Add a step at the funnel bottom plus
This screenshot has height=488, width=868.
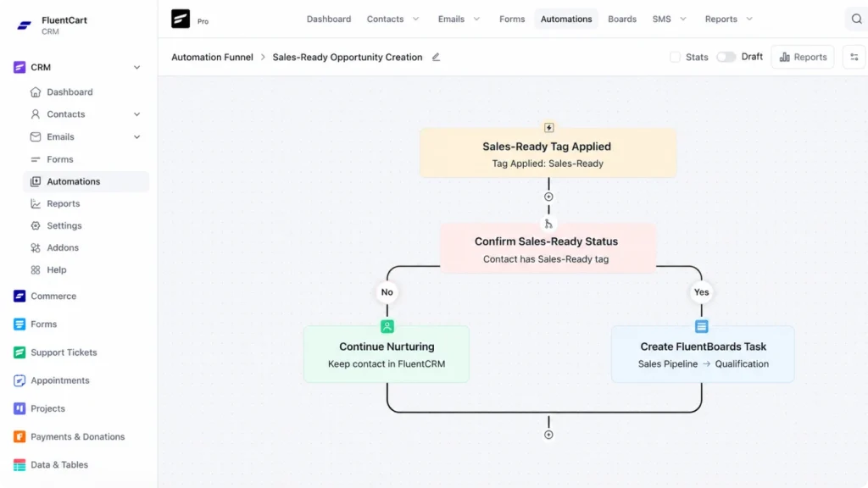(x=548, y=435)
